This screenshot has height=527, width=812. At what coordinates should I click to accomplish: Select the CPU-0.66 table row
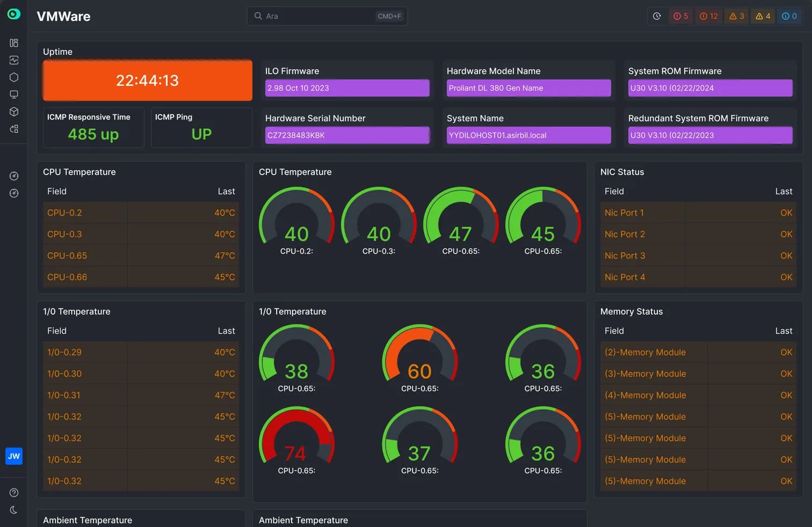(141, 277)
